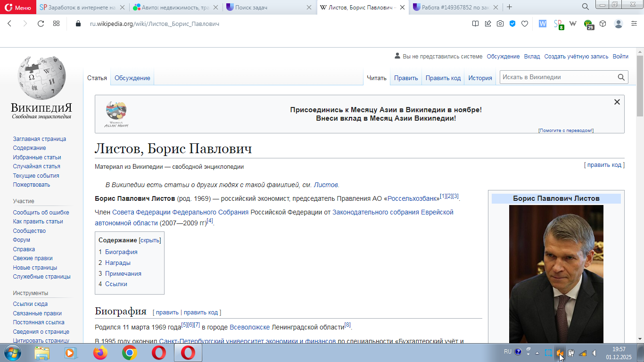Switch to the Заработок в интернете tab

(x=82, y=7)
